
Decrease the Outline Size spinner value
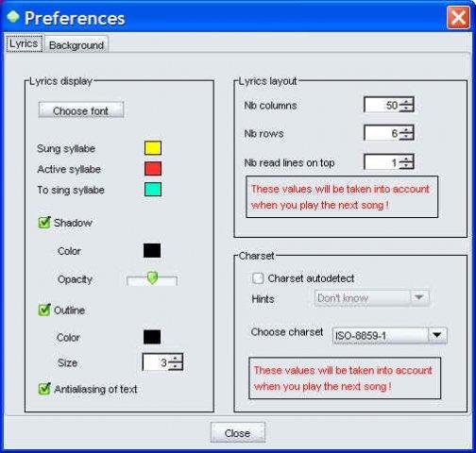[176, 366]
